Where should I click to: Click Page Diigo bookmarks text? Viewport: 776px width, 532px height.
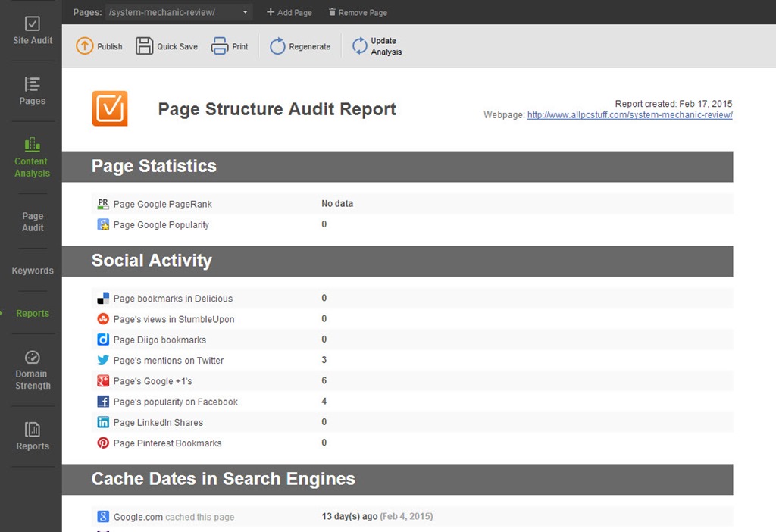click(159, 340)
